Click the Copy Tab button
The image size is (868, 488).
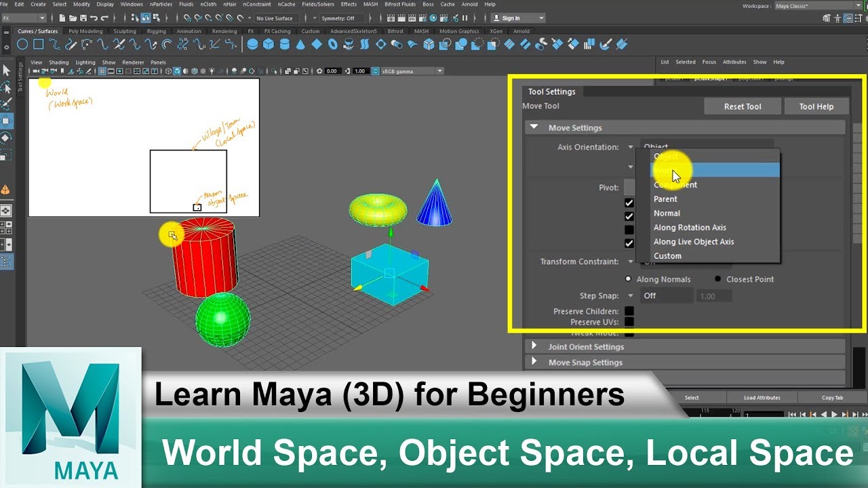pos(832,398)
